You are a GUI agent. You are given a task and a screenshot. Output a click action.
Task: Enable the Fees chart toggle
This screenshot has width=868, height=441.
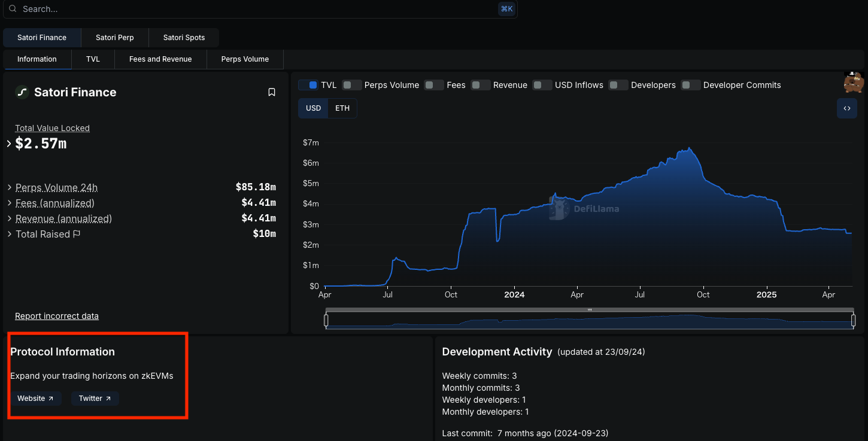[434, 85]
